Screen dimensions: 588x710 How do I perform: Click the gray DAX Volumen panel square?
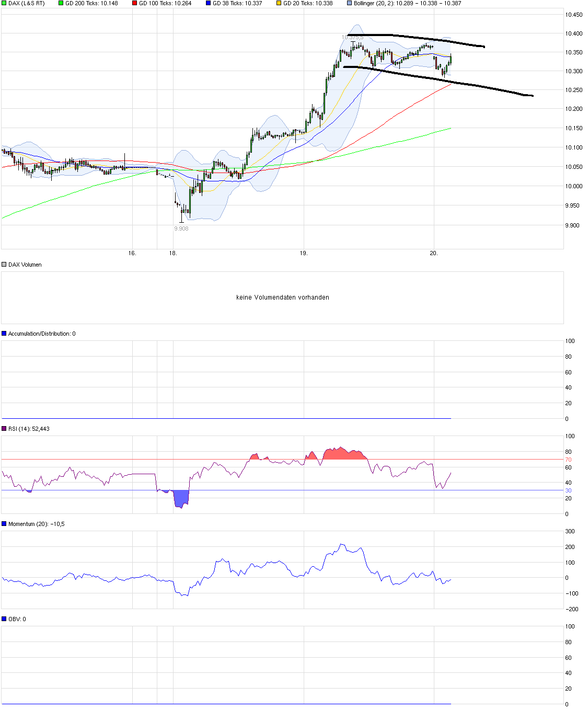4,264
